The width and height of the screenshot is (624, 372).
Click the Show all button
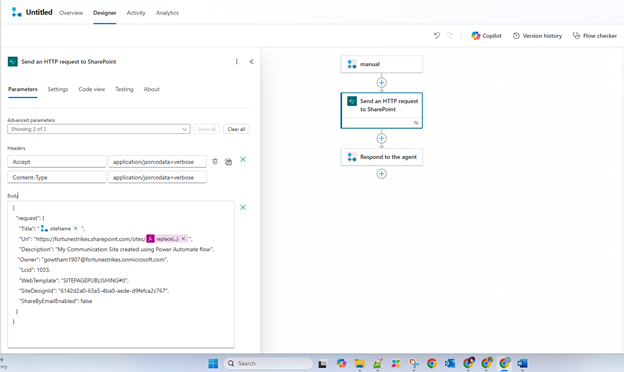(207, 129)
